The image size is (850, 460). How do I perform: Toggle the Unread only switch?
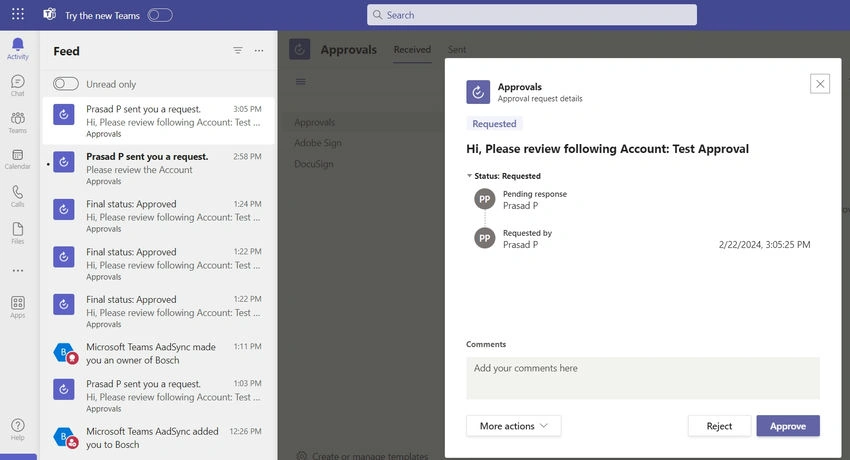[66, 84]
